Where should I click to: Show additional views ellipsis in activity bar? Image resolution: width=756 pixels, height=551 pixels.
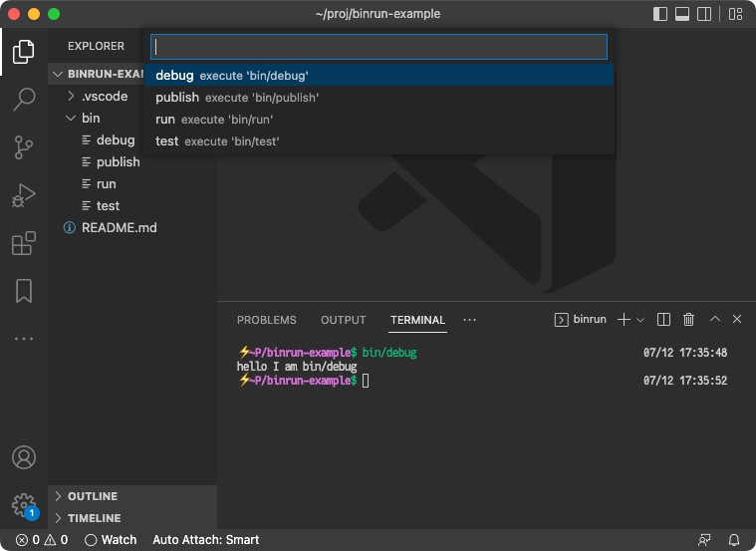(x=24, y=339)
